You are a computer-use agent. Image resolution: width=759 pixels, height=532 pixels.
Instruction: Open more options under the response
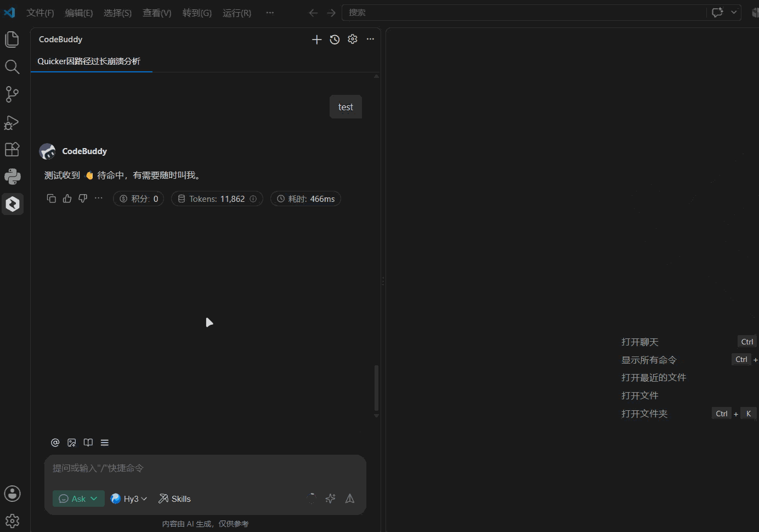pyautogui.click(x=99, y=199)
